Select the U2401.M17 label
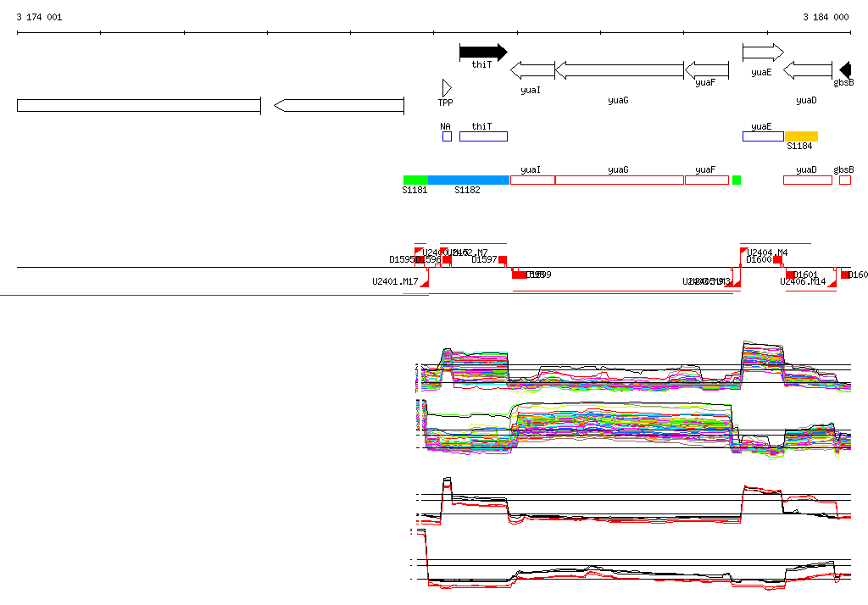The image size is (868, 605). click(x=395, y=282)
